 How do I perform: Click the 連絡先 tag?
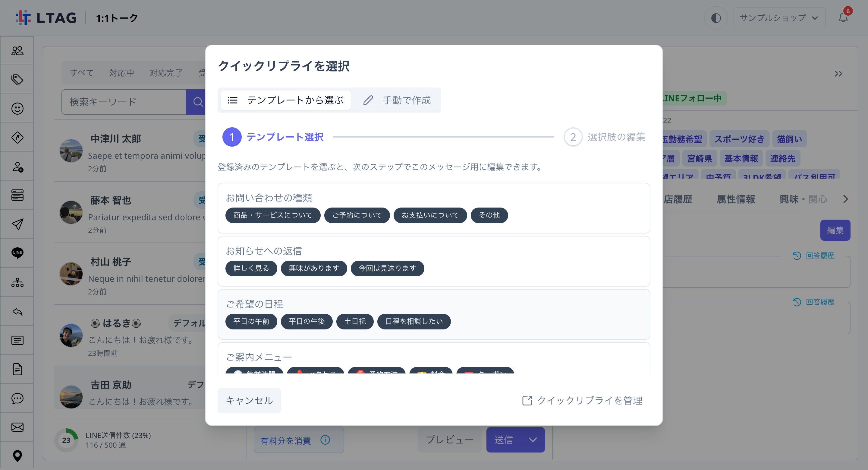[x=782, y=158]
